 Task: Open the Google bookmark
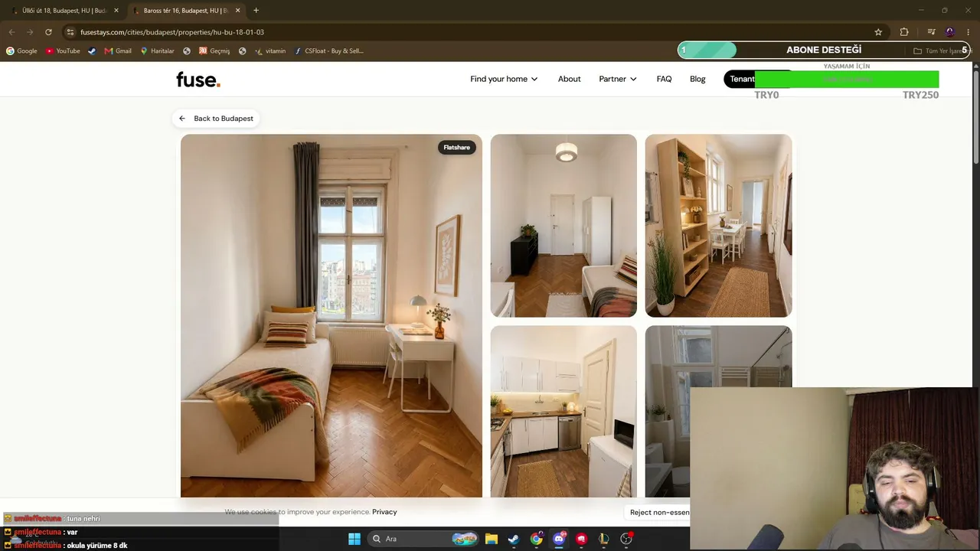point(21,51)
